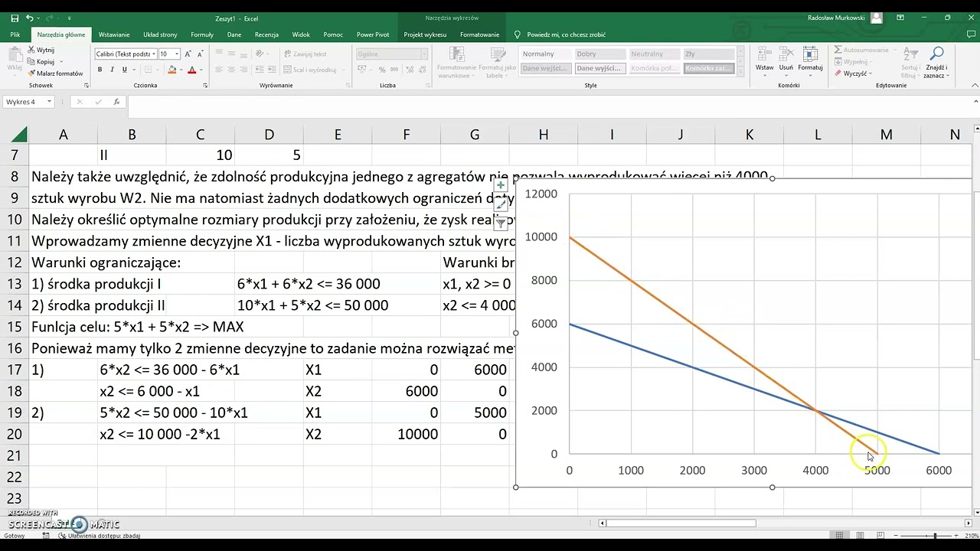Viewport: 980px width, 551px height.
Task: Open Chart Elements plus button
Action: coord(501,185)
